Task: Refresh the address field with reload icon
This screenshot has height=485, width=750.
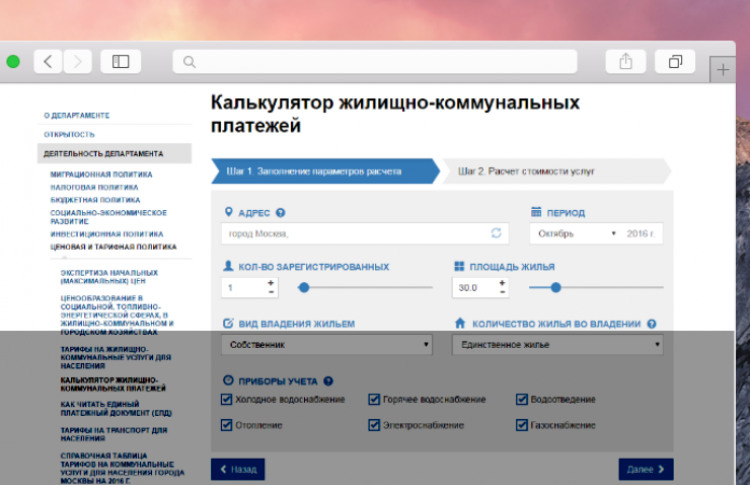Action: pos(496,233)
